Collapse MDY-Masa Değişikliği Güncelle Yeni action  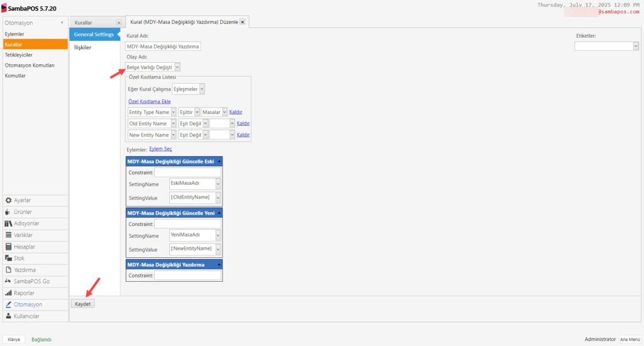(x=219, y=213)
